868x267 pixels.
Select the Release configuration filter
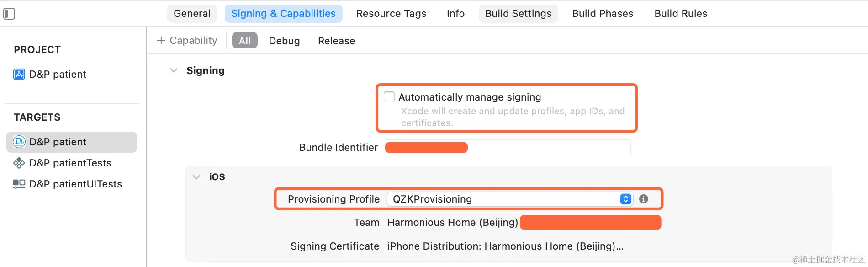(336, 41)
